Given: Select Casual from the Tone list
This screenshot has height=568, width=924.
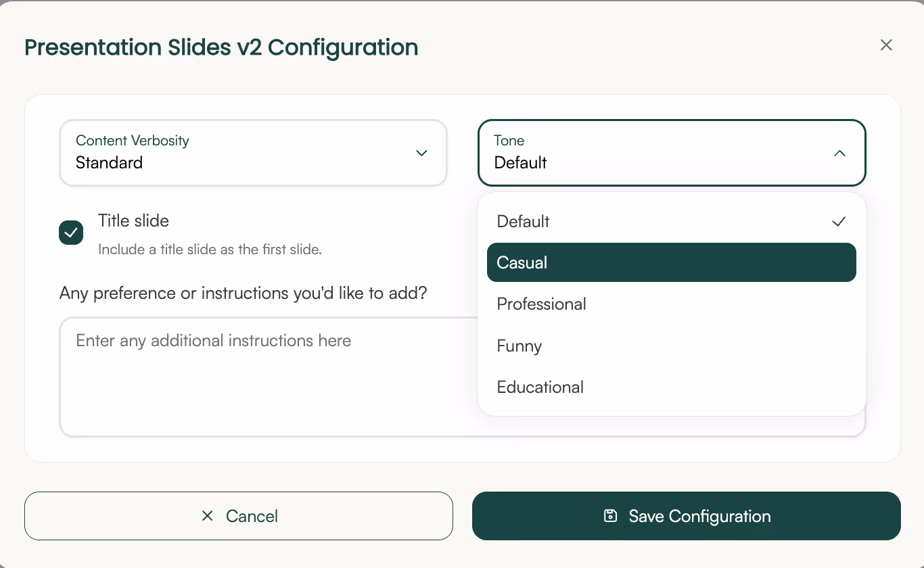Looking at the screenshot, I should [672, 262].
